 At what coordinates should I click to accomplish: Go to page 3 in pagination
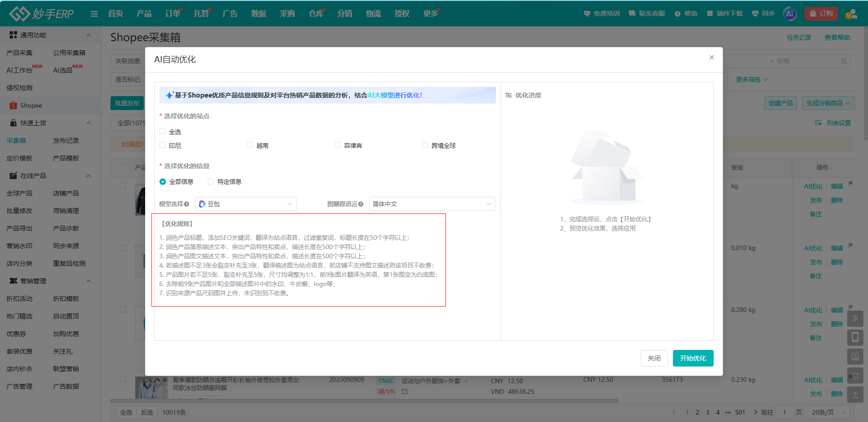pos(708,412)
